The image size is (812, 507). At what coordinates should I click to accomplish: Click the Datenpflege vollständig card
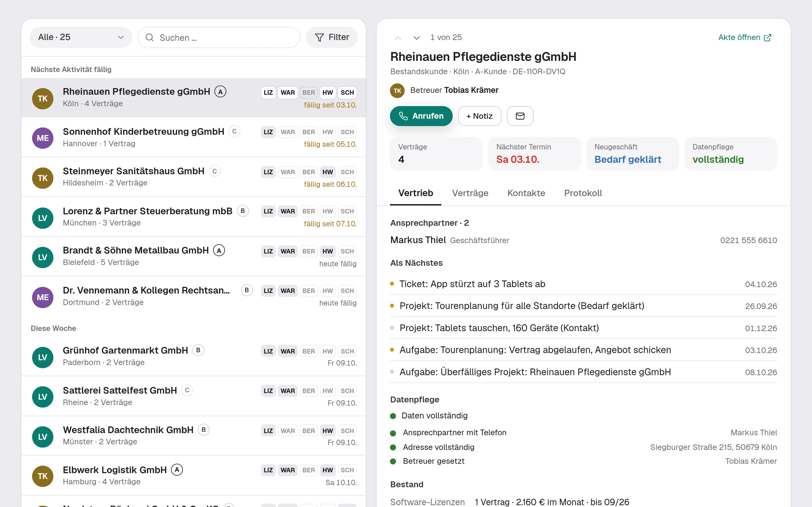pos(731,154)
